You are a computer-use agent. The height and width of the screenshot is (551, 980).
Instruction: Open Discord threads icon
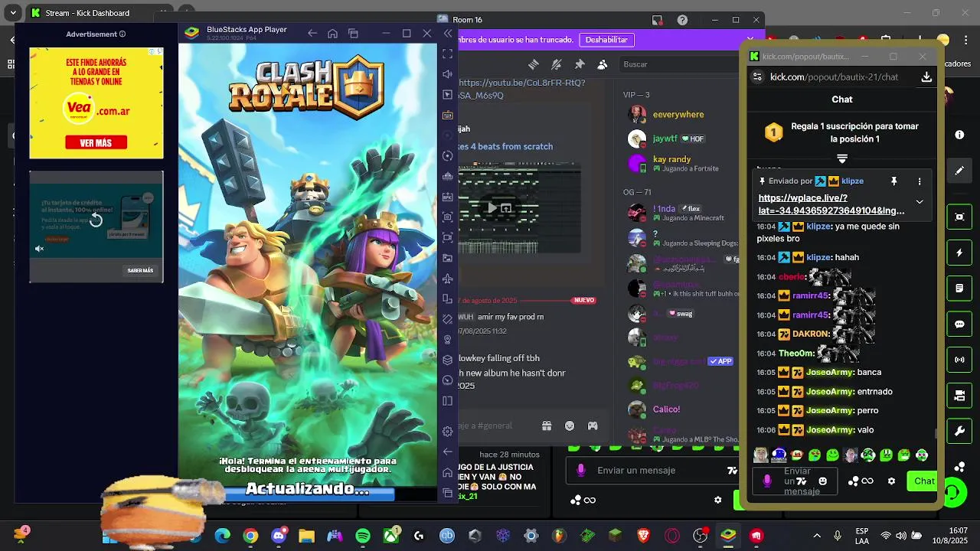pos(534,64)
